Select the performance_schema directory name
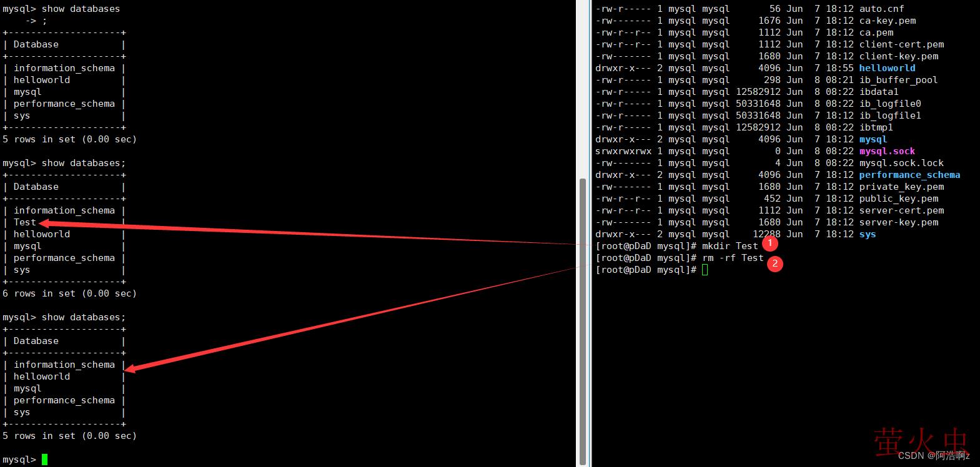The image size is (980, 467). click(x=909, y=175)
